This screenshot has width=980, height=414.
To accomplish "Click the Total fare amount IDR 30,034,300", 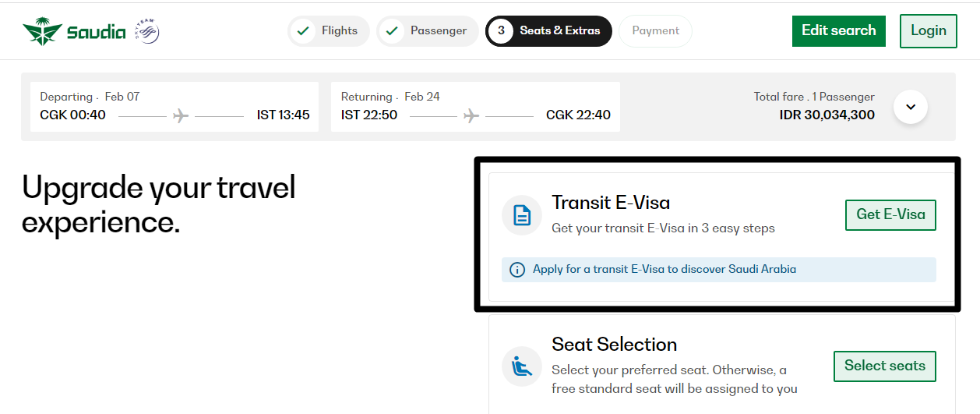I will [827, 115].
